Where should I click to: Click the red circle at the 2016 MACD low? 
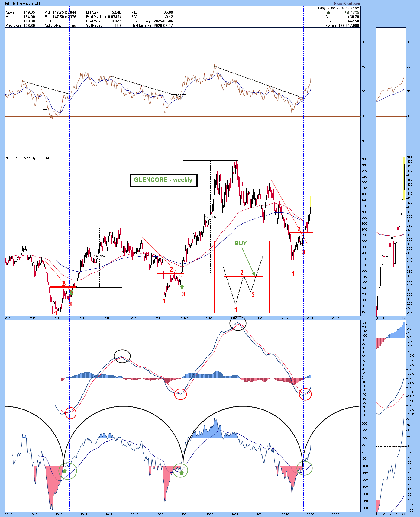70,413
